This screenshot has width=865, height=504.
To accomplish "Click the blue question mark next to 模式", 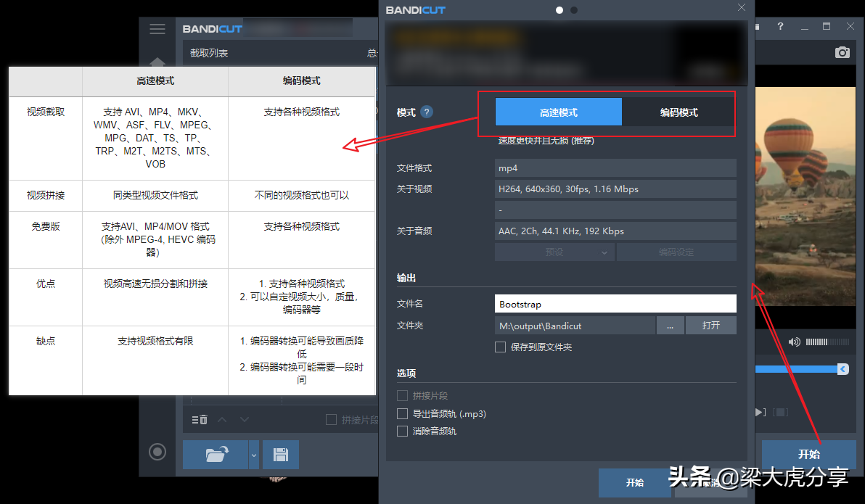I will [427, 112].
